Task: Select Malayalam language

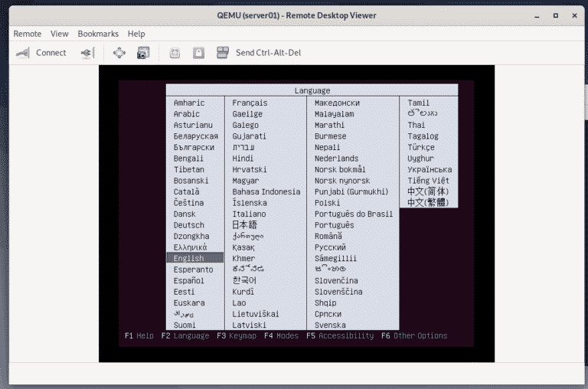Action: pyautogui.click(x=334, y=114)
